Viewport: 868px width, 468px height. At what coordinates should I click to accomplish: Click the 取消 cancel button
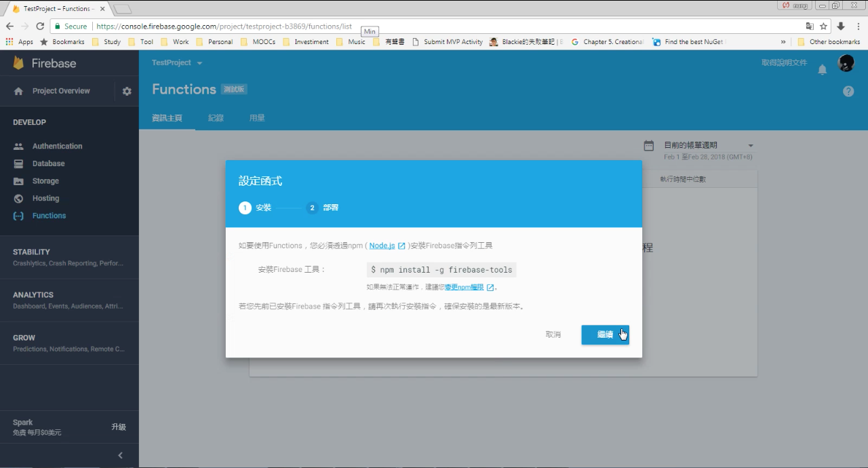(x=553, y=334)
